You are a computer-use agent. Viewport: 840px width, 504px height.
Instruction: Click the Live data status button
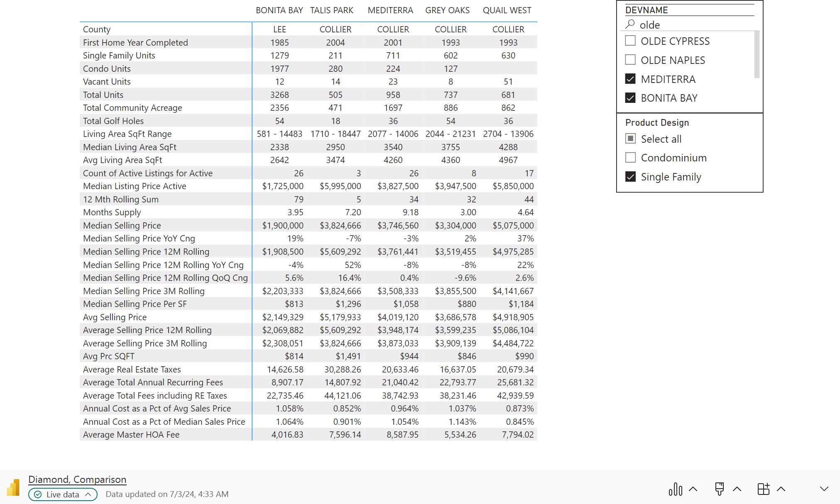pos(63,494)
